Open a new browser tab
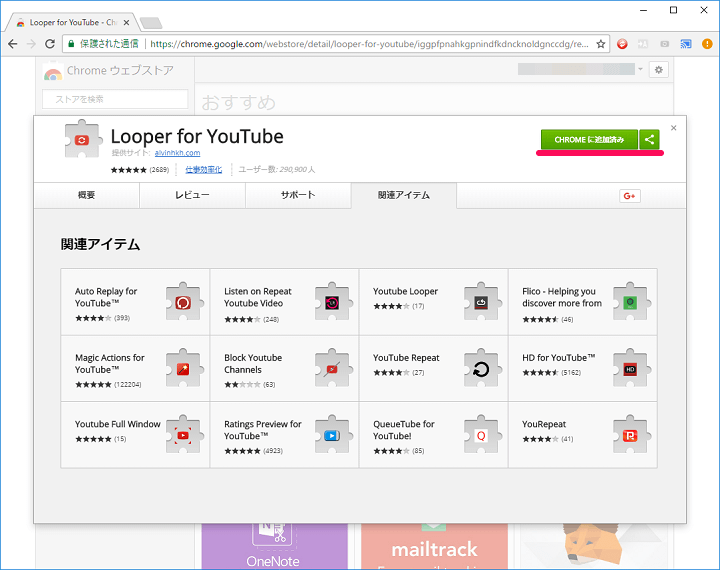 tap(151, 23)
